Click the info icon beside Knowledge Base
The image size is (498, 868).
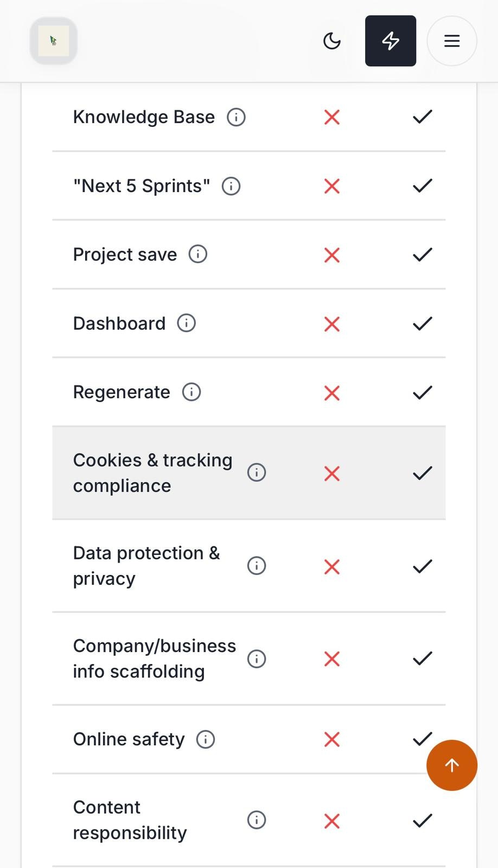[x=236, y=117]
